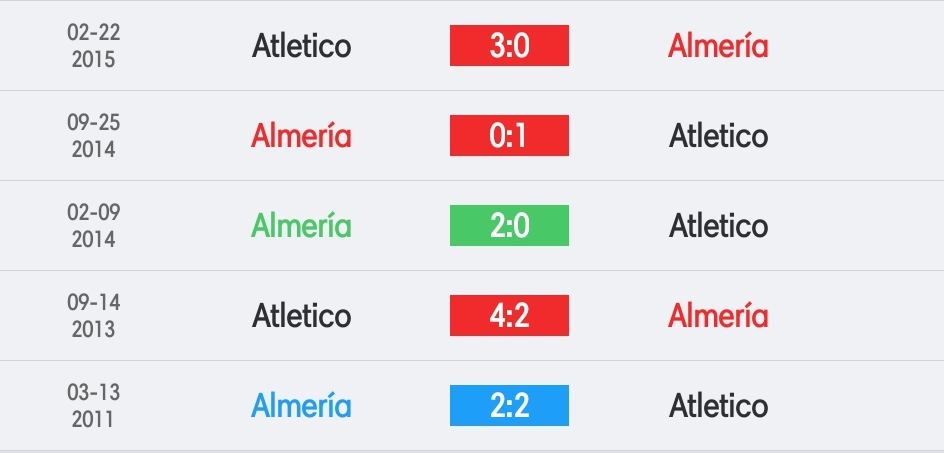Open the blue 2:2 draw score badge
The height and width of the screenshot is (453, 944).
click(x=509, y=405)
